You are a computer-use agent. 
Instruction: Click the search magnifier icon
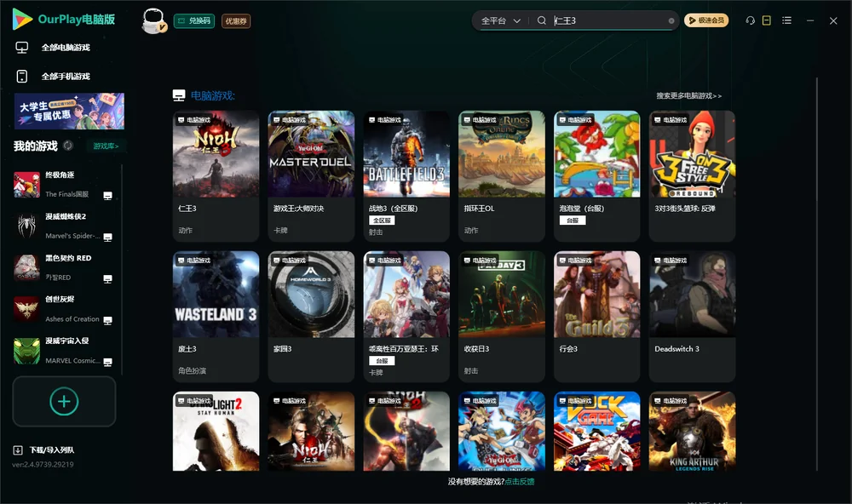pyautogui.click(x=541, y=20)
